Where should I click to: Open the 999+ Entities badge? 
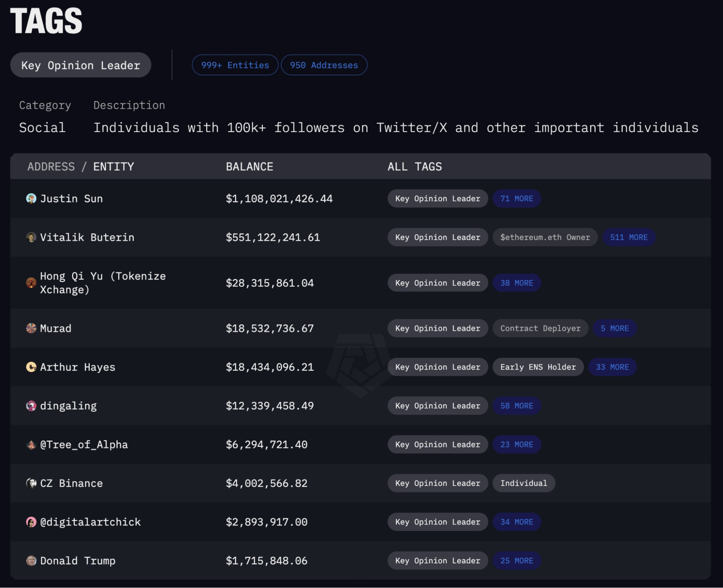(x=235, y=65)
